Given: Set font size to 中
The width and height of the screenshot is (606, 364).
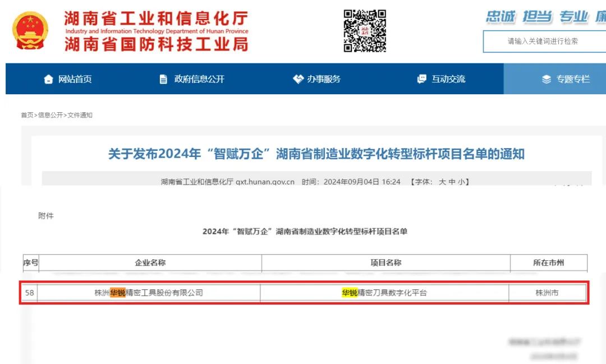Looking at the screenshot, I should tap(452, 182).
